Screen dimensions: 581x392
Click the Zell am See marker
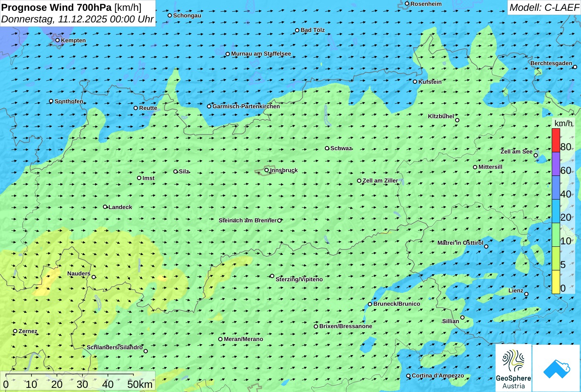[x=536, y=156]
